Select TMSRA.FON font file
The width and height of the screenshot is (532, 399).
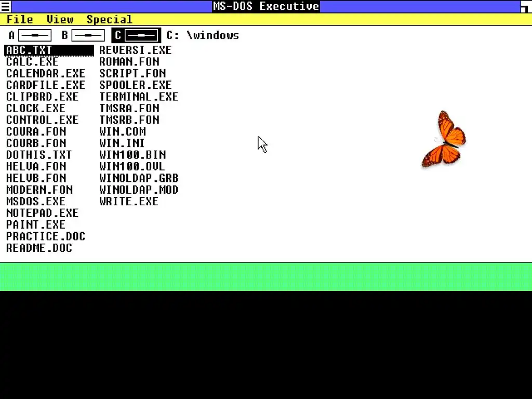pyautogui.click(x=129, y=108)
